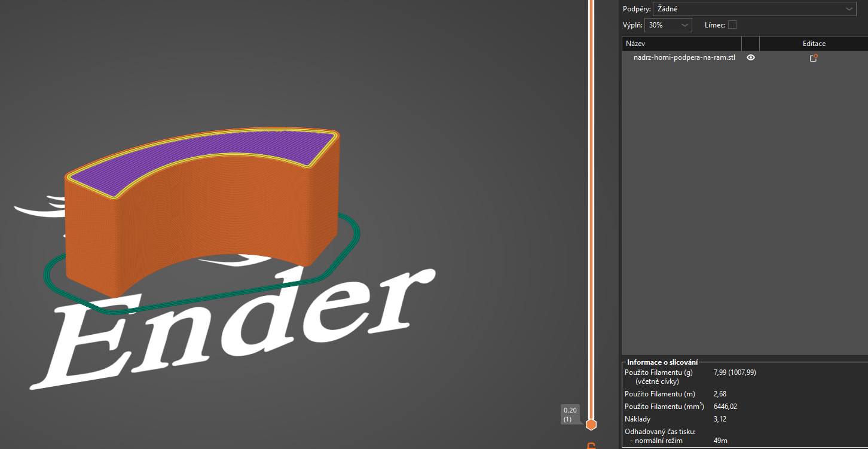Click the Informace o slicování heading
This screenshot has width=868, height=449.
[662, 362]
